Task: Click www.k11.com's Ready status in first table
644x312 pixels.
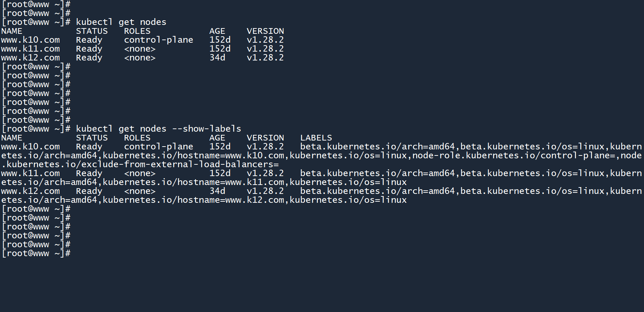Action: [89, 49]
